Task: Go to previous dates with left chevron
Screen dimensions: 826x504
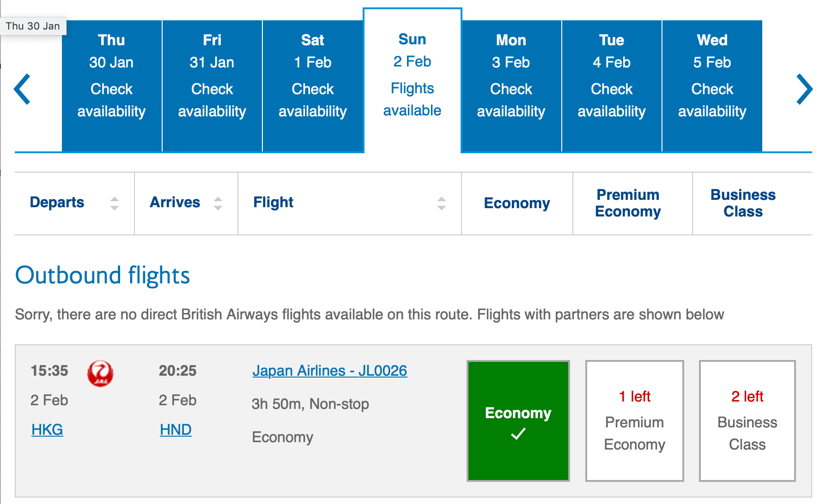Action: click(22, 89)
